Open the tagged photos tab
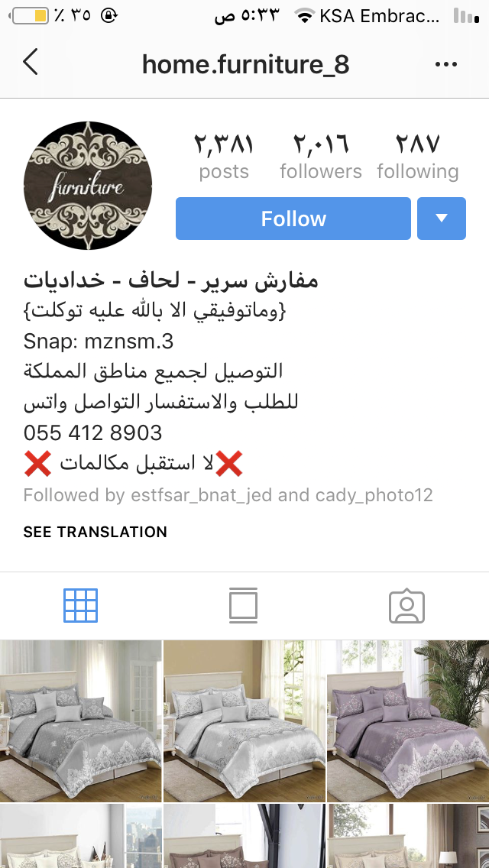 (407, 606)
